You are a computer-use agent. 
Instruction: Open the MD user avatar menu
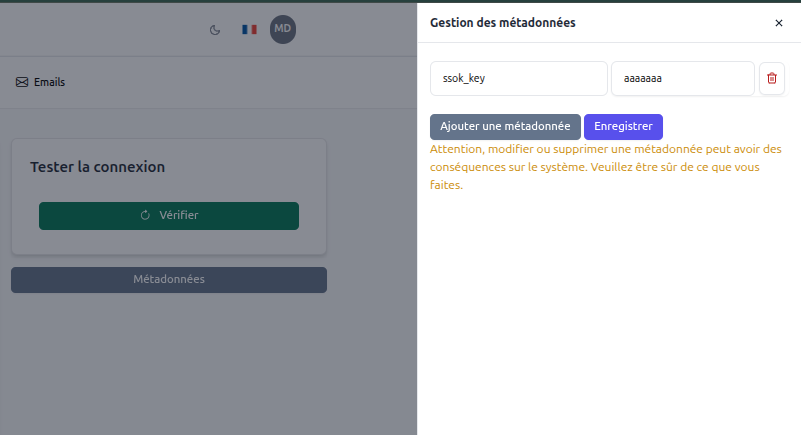click(x=283, y=30)
